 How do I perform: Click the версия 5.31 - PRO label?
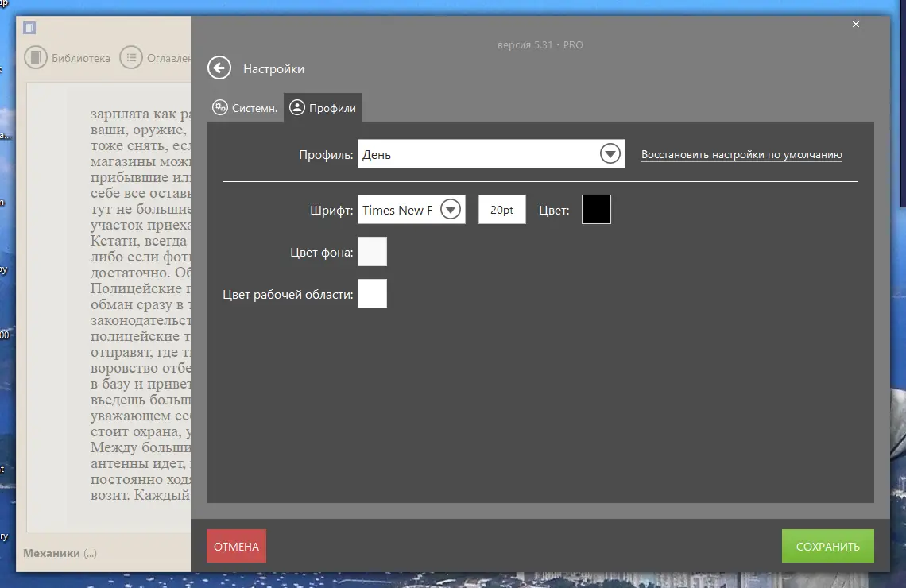click(x=540, y=45)
